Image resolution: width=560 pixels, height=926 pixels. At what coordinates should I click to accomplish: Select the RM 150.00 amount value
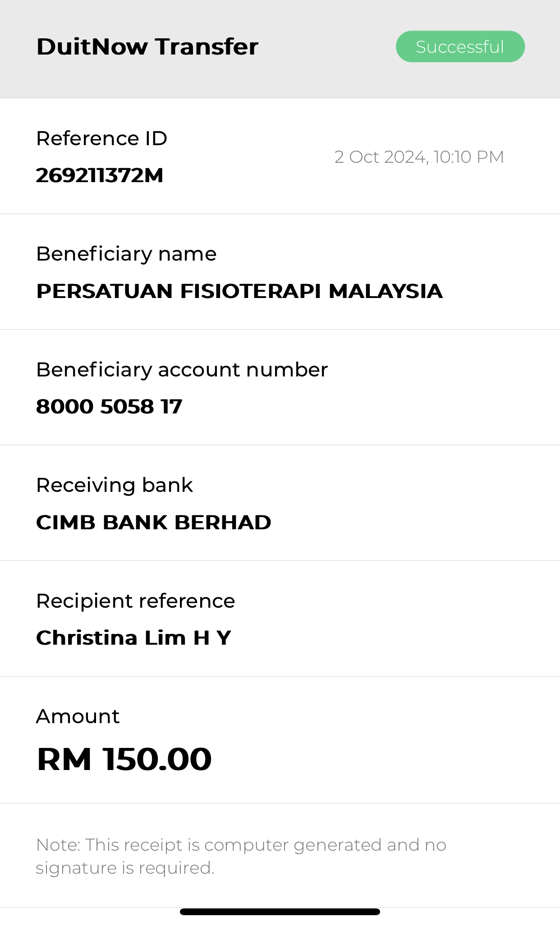click(124, 759)
